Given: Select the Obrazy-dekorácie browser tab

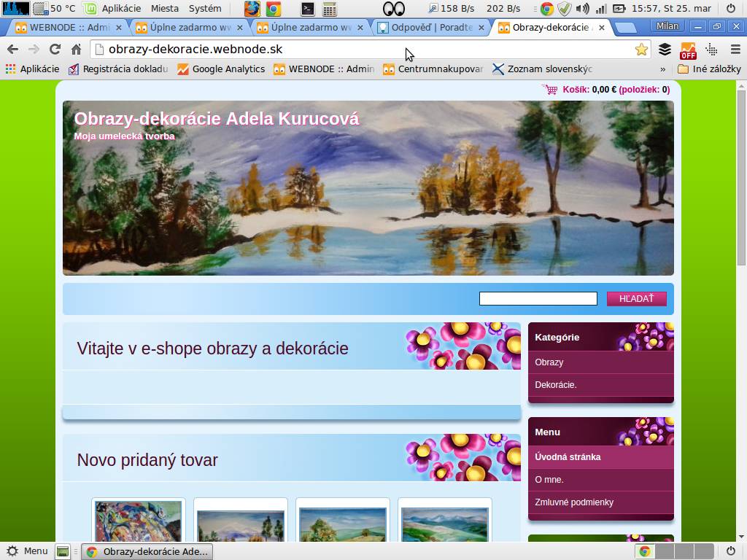Looking at the screenshot, I should point(551,28).
